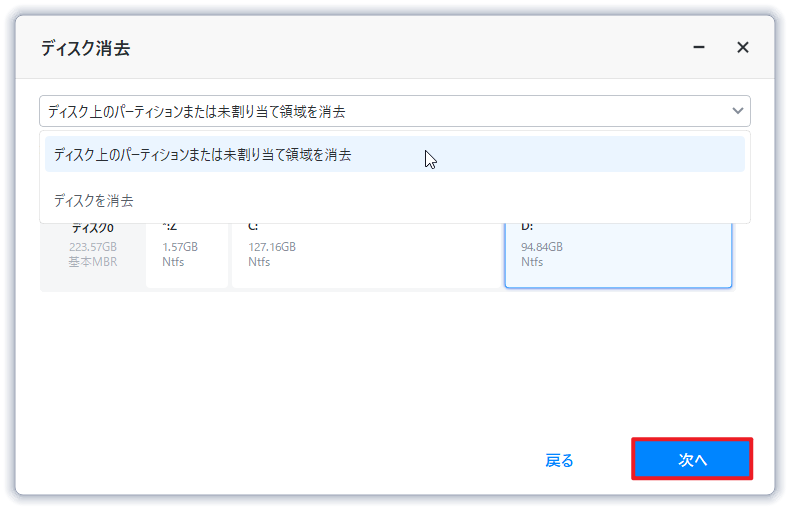The width and height of the screenshot is (790, 510).
Task: Click the Ntfs label under 94.84GB
Action: tap(532, 261)
